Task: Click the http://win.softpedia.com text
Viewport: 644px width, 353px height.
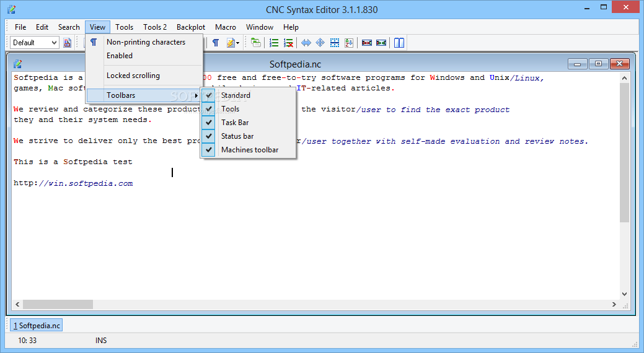Action: pos(73,183)
